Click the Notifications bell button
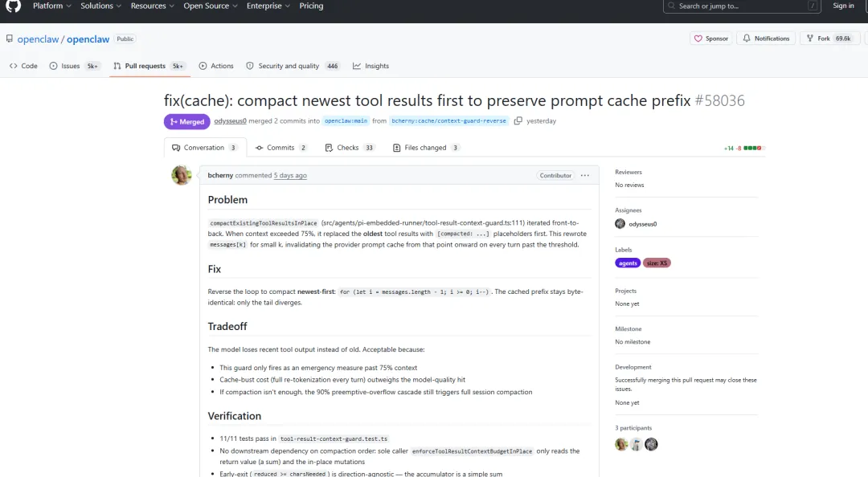 coord(766,39)
